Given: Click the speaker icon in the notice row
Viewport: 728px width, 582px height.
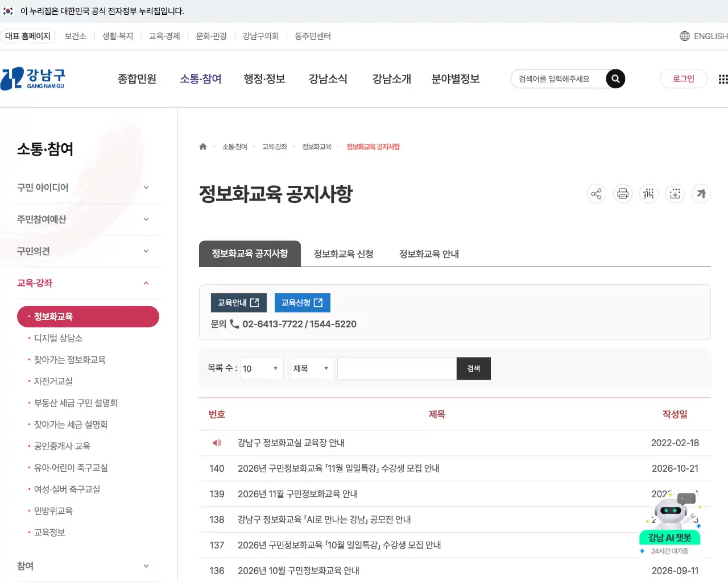Looking at the screenshot, I should [217, 443].
